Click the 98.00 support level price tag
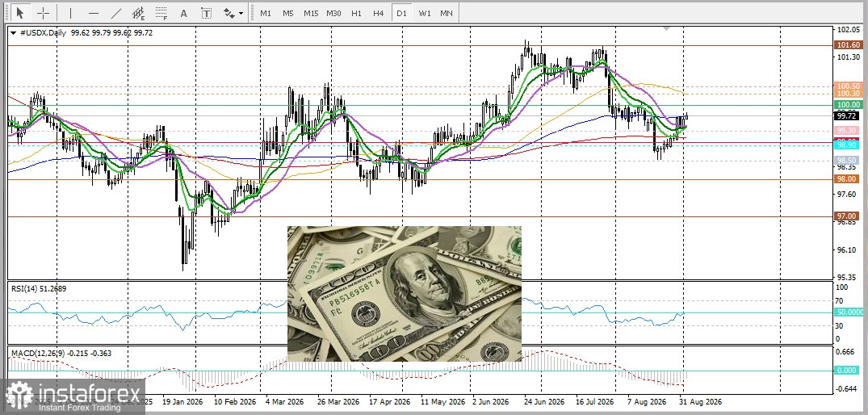This screenshot has width=868, height=415. (x=848, y=179)
